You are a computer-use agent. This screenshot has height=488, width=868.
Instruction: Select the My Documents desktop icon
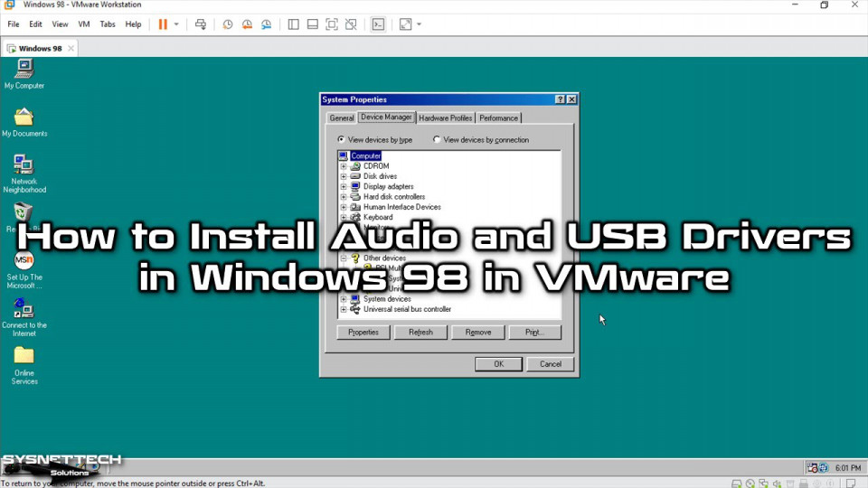[24, 122]
